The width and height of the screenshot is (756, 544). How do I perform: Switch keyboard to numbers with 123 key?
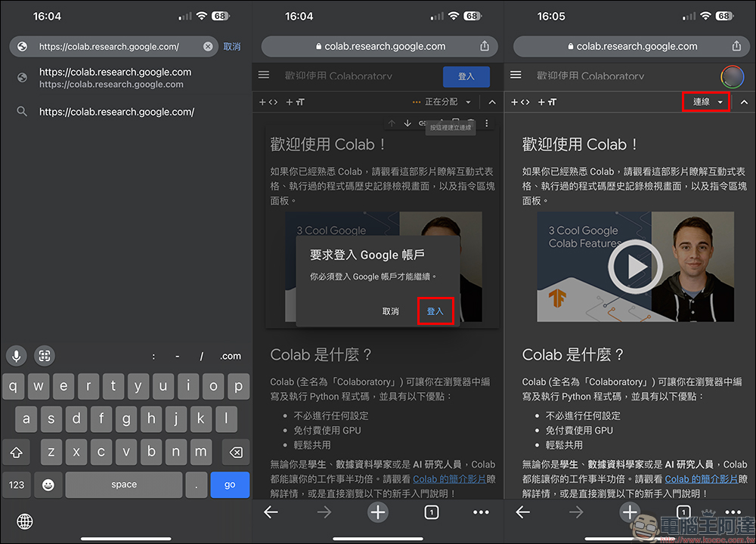click(x=17, y=485)
